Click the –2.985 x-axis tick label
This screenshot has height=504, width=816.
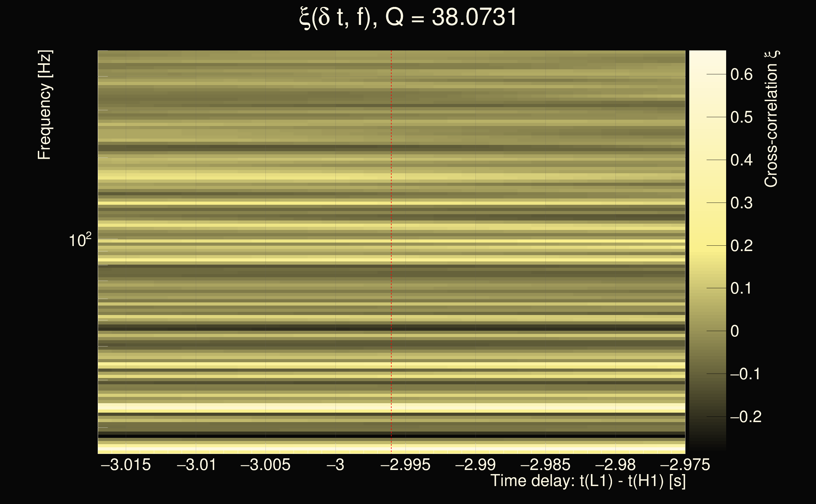(x=545, y=465)
